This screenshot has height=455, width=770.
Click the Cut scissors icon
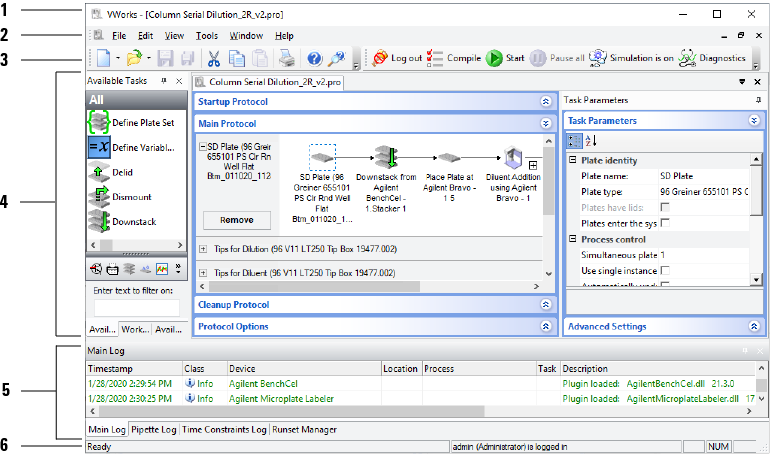(214, 58)
